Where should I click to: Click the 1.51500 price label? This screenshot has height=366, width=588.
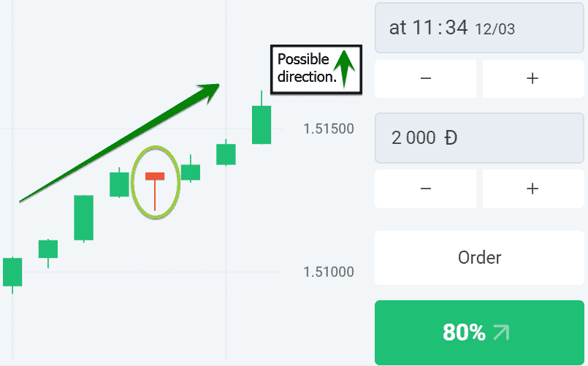(329, 129)
